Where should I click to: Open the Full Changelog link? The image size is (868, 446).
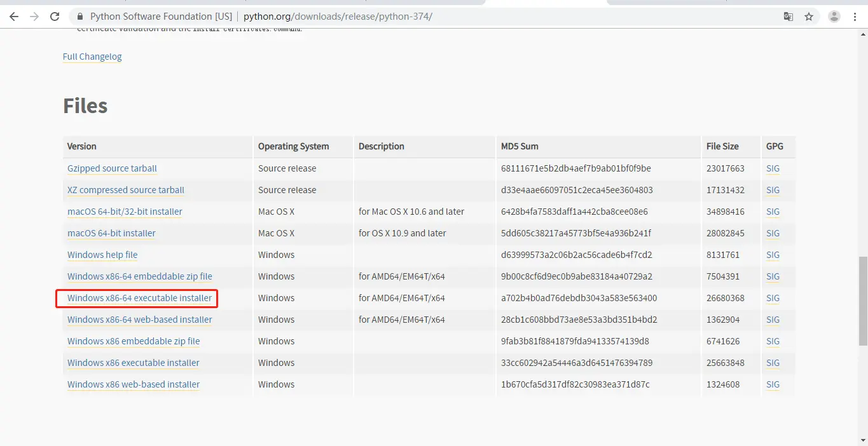pos(92,57)
